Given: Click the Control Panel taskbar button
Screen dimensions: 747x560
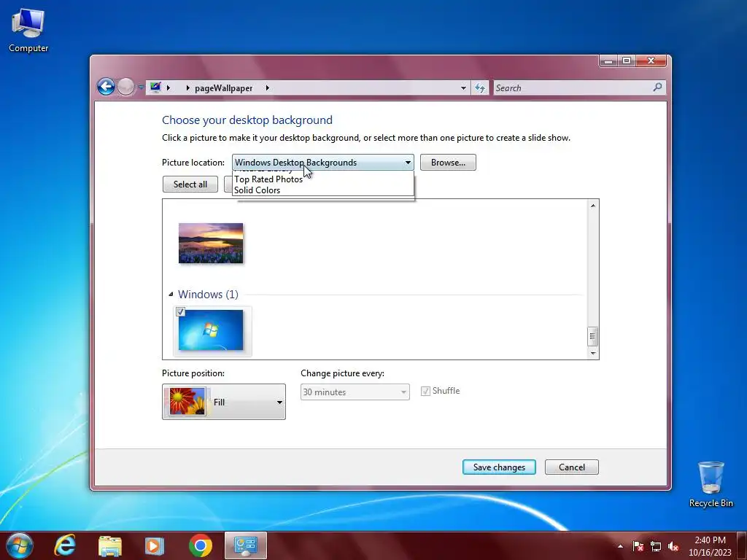Looking at the screenshot, I should pyautogui.click(x=246, y=545).
